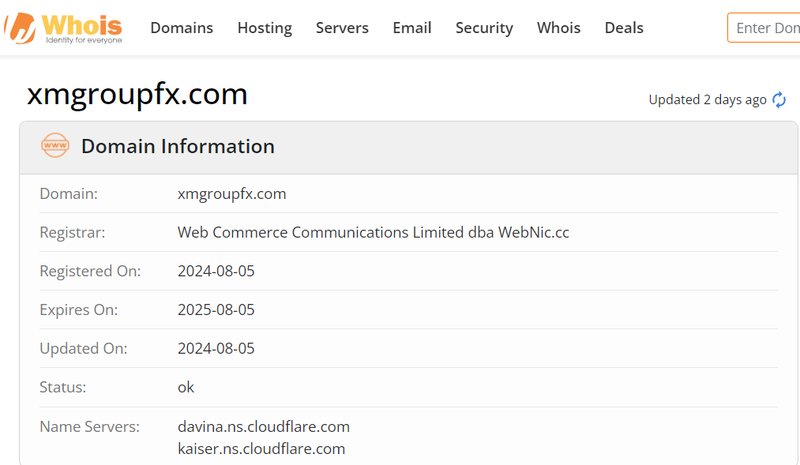This screenshot has height=465, width=800.
Task: Select the WebNic.cc registrar value
Action: point(373,232)
